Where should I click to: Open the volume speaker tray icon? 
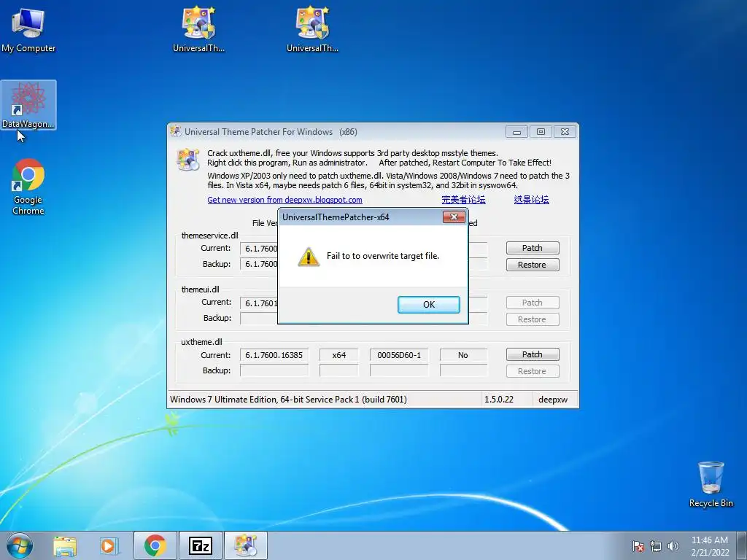[x=673, y=546]
